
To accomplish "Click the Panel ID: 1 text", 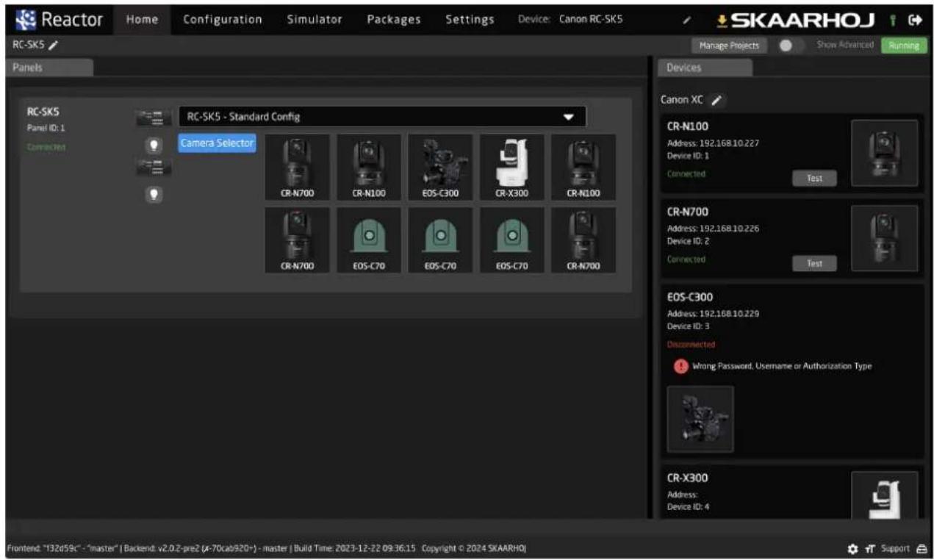I will 46,128.
